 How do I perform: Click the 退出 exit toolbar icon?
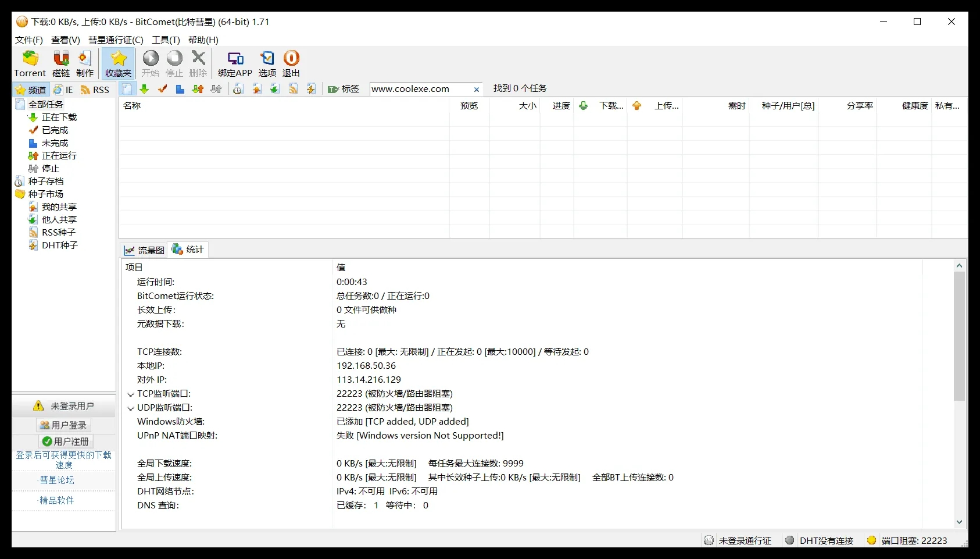[x=291, y=63]
